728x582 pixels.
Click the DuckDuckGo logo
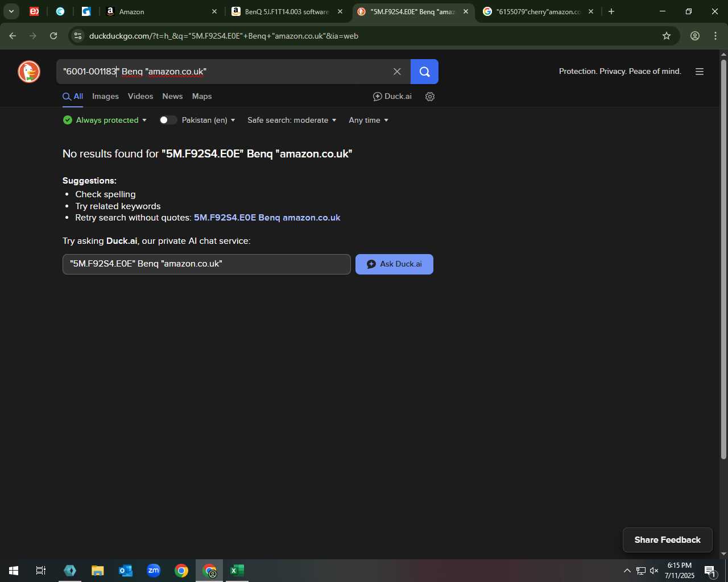coord(29,72)
